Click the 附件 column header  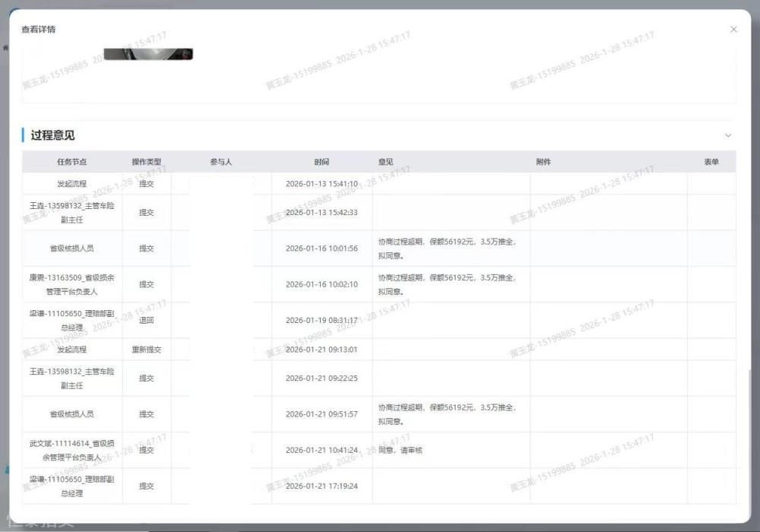click(x=543, y=162)
